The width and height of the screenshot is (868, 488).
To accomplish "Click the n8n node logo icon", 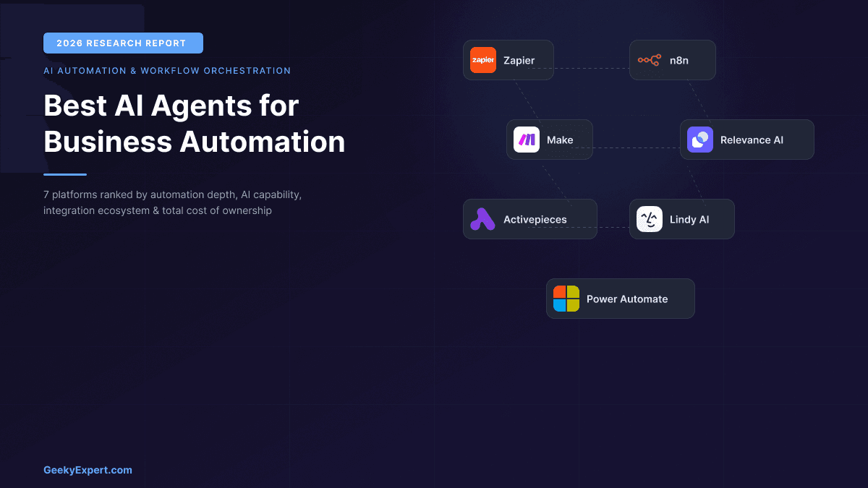I will 650,60.
